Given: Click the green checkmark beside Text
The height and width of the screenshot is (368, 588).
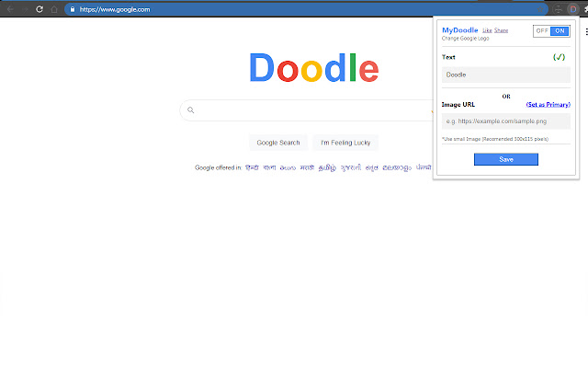Looking at the screenshot, I should tap(559, 57).
